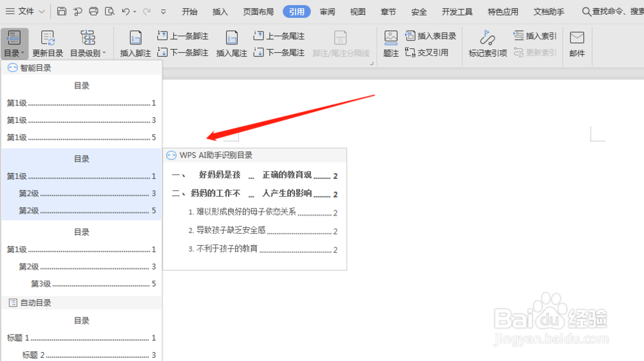Click the export/share icon next to save
644x361 pixels.
[x=78, y=12]
